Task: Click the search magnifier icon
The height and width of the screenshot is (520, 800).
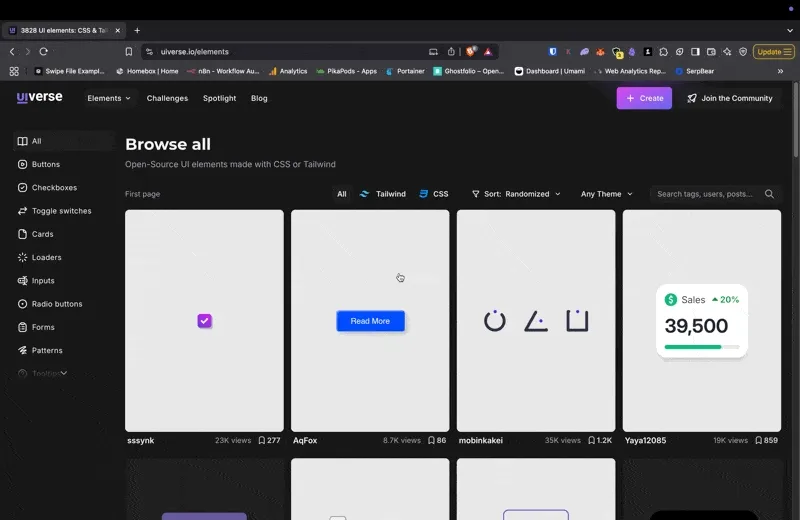Action: tap(769, 194)
